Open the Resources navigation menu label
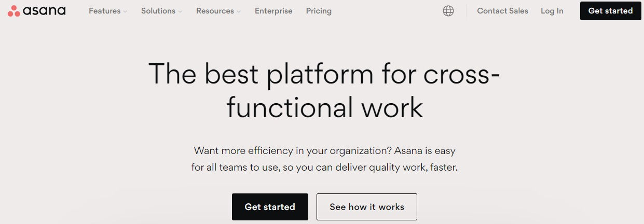 pos(215,11)
